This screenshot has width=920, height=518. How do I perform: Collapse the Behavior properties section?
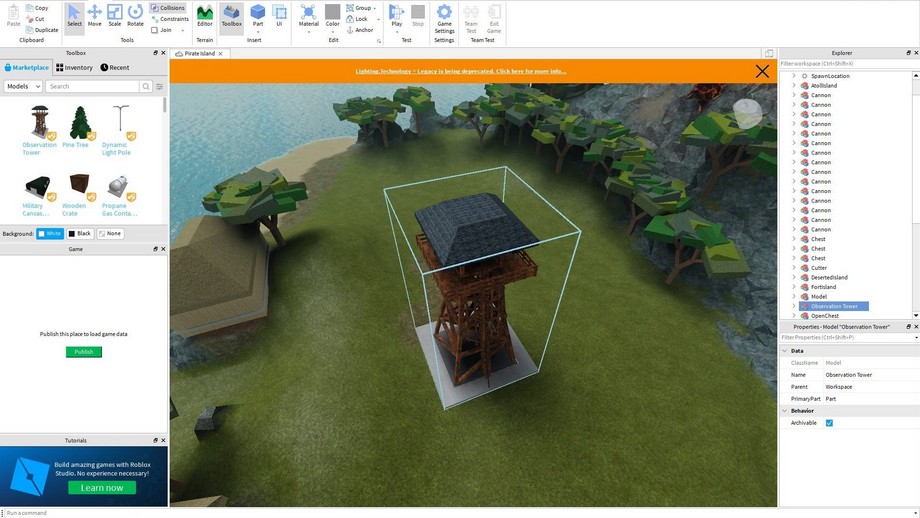[x=784, y=411]
